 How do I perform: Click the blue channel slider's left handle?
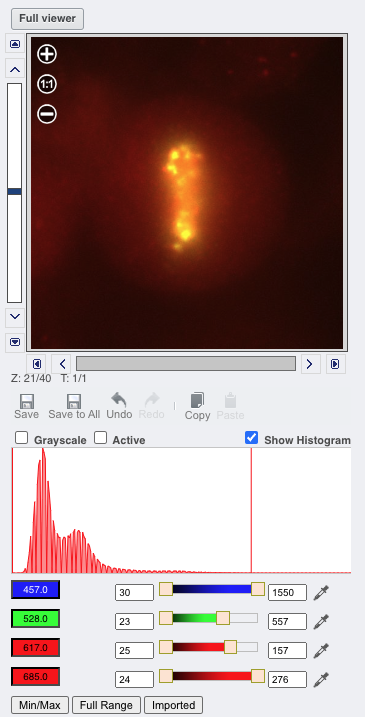pyautogui.click(x=166, y=589)
